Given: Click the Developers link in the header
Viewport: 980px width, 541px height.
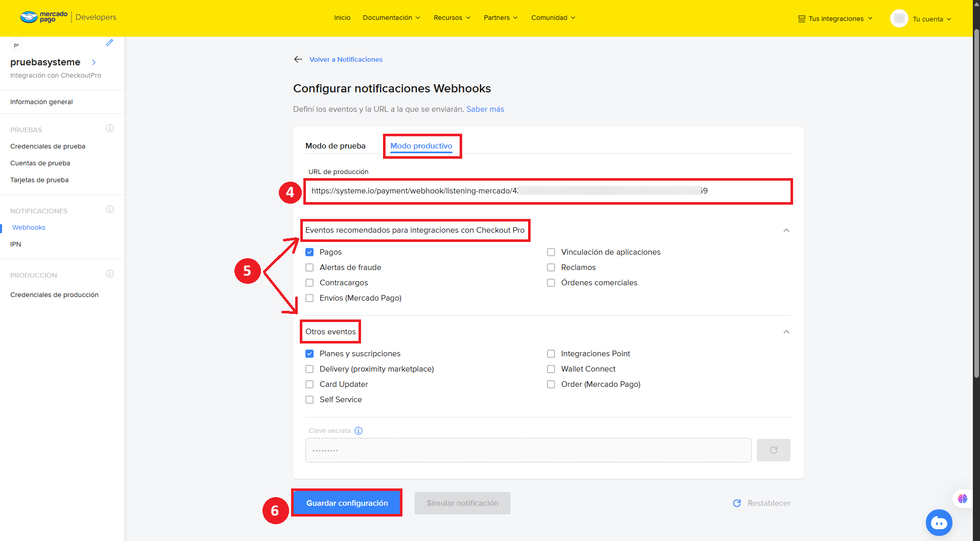Looking at the screenshot, I should (96, 17).
